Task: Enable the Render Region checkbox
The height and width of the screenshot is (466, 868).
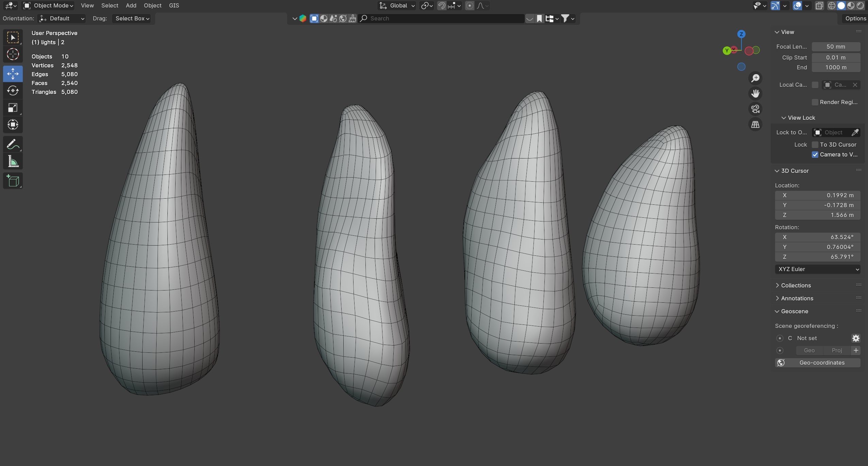Action: (x=815, y=102)
